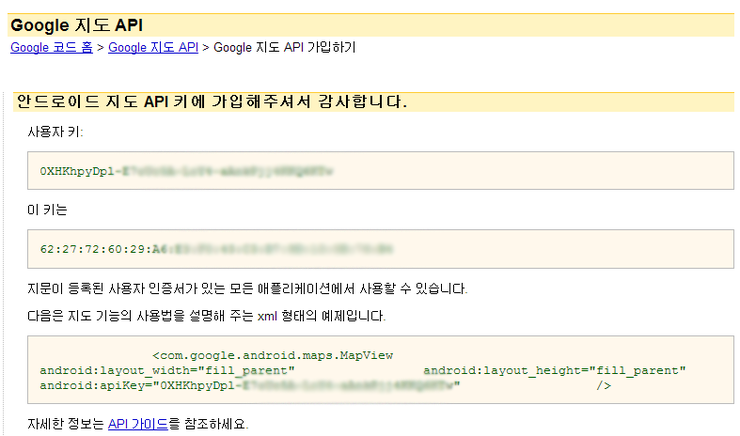This screenshot has height=436, width=740.
Task: Click the Google 지도 API page title
Action: (x=76, y=25)
